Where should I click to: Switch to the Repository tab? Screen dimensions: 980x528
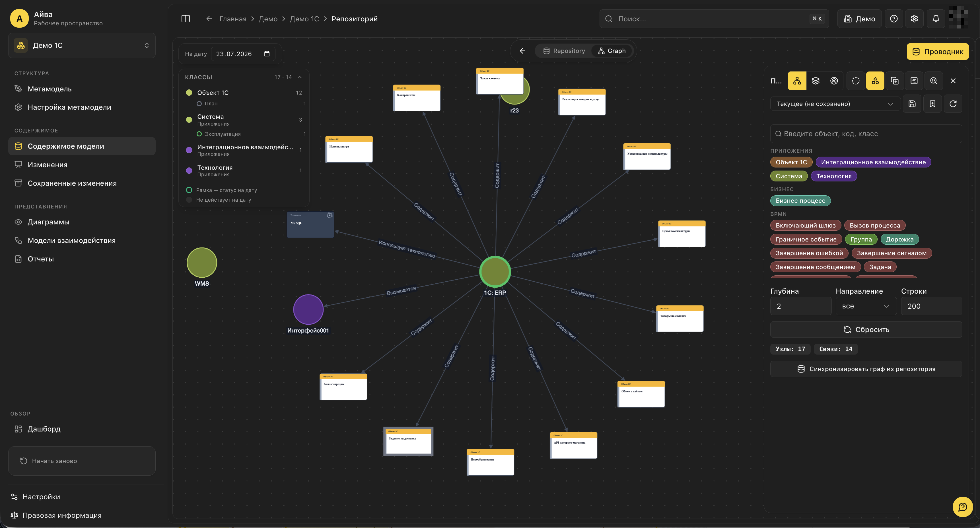[564, 51]
